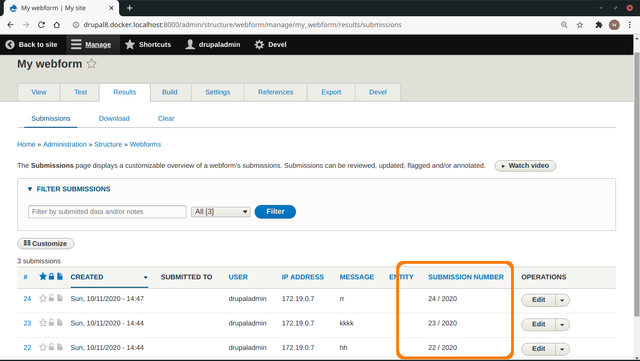Open site information icon in address bar

pyautogui.click(x=76, y=25)
